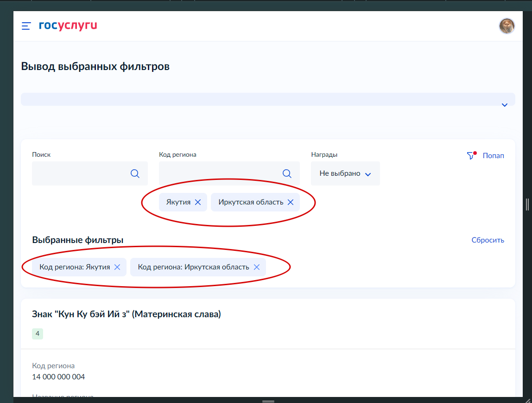Click the green badge showing 4
Viewport: 532px width, 403px height.
point(38,333)
